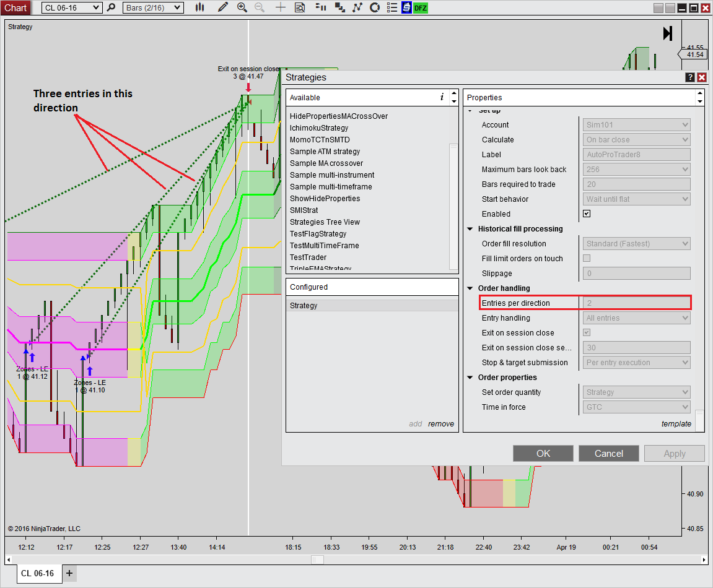Open the data series stacked squares icon
The image size is (713, 588).
coord(339,7)
